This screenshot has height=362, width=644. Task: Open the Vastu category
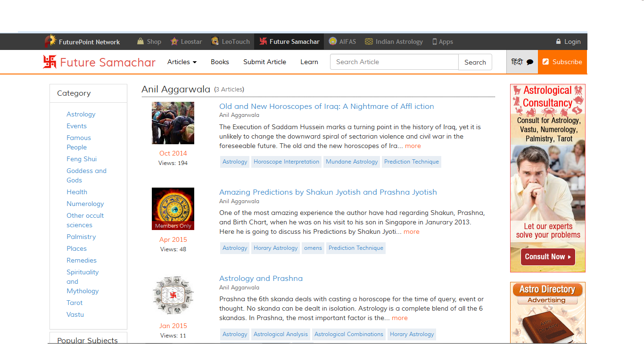(75, 314)
